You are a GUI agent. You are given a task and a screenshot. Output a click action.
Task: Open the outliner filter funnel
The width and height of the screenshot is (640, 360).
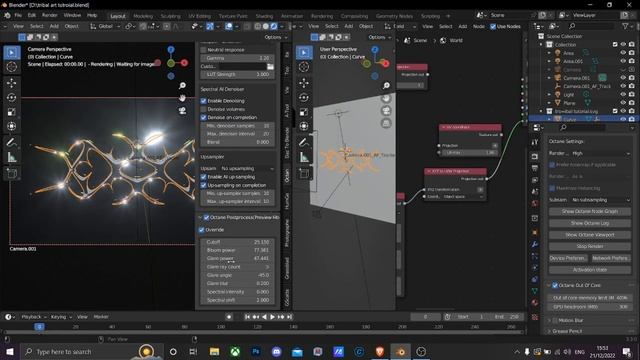click(x=625, y=26)
